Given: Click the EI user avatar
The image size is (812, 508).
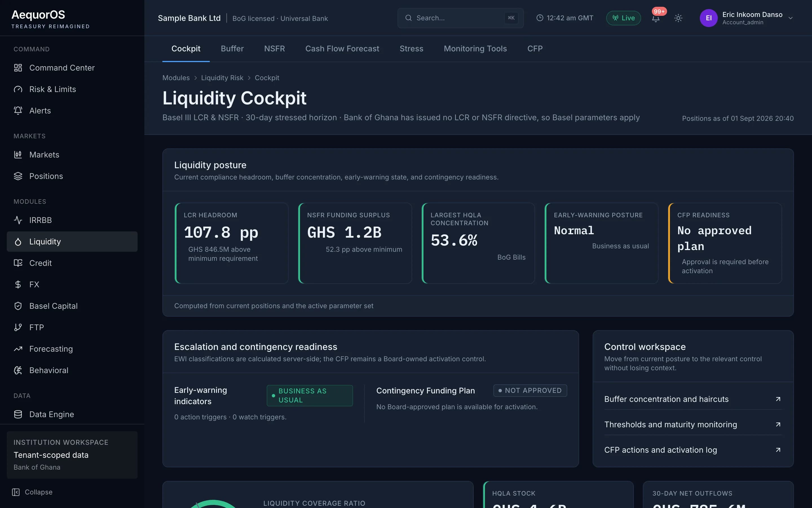Looking at the screenshot, I should (x=708, y=18).
